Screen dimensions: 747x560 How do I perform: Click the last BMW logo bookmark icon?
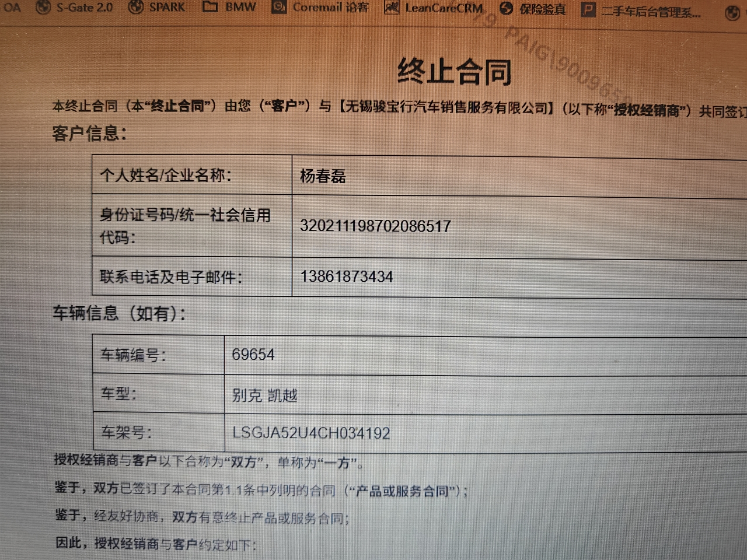click(732, 13)
